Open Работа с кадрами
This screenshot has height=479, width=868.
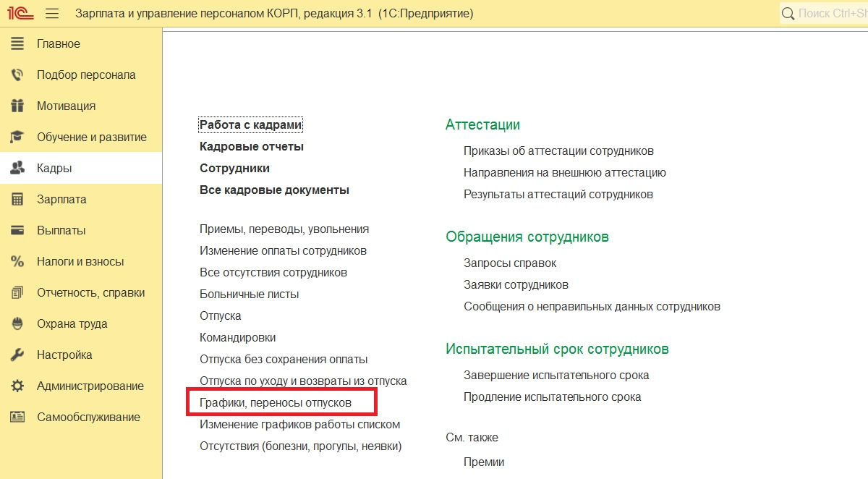[x=250, y=125]
